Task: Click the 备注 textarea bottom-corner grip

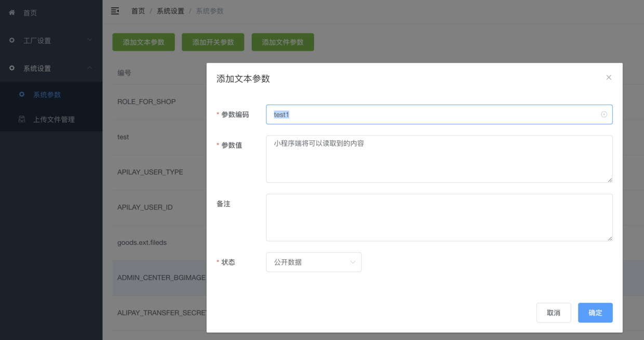Action: coord(610,238)
